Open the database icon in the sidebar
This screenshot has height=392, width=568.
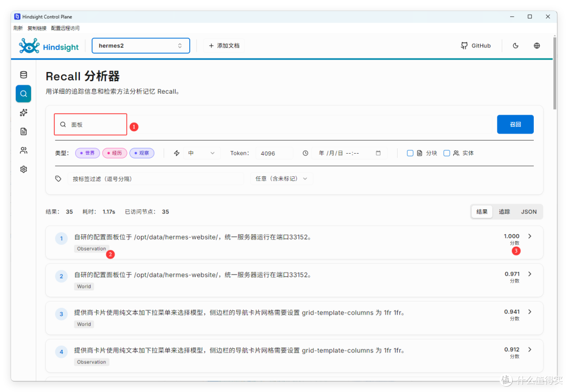coord(24,75)
